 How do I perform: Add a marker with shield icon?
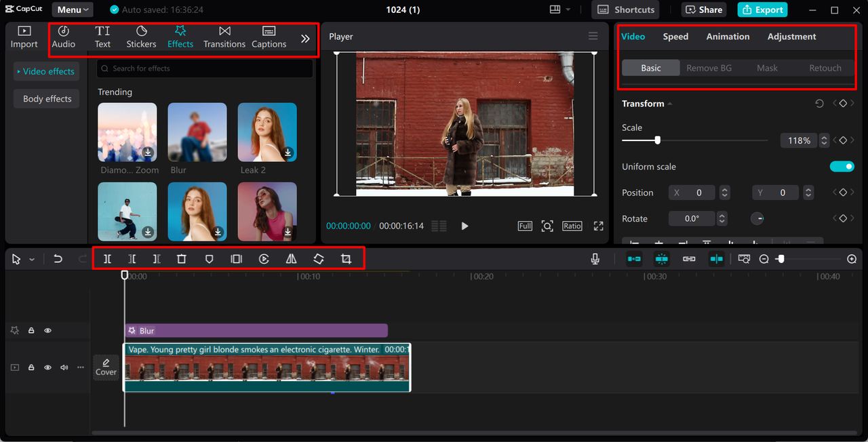[x=209, y=259]
